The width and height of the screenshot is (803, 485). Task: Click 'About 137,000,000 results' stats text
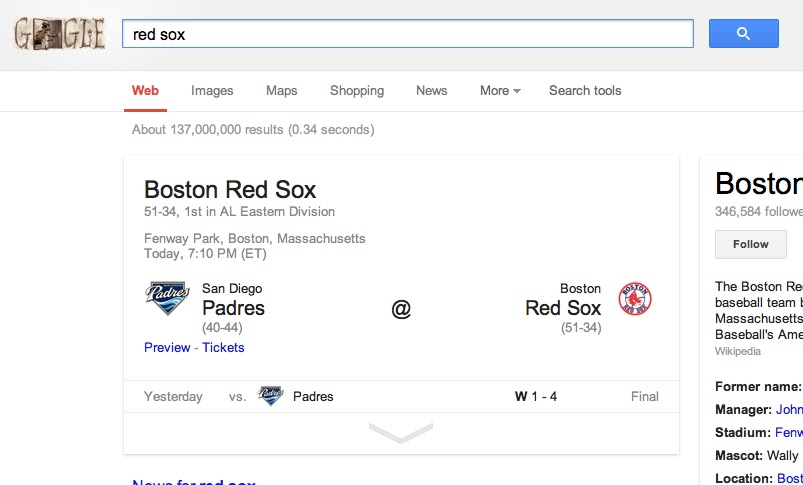coord(253,130)
